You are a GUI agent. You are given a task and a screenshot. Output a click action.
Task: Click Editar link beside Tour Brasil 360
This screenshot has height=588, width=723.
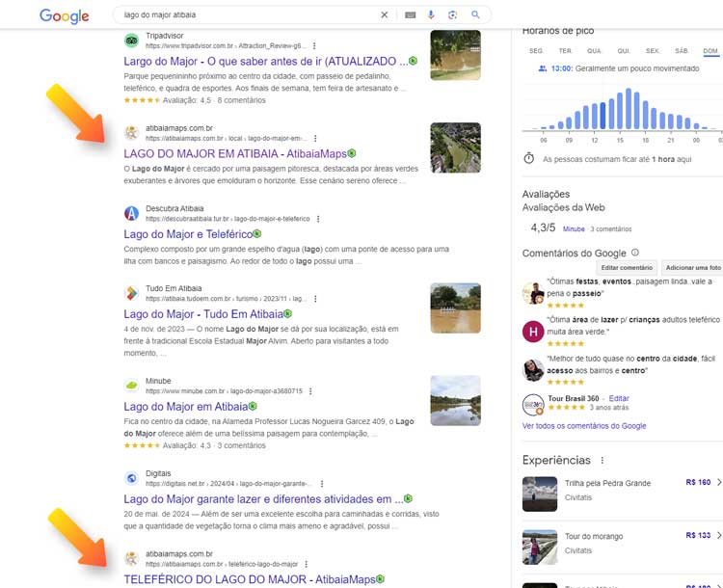[x=619, y=398]
